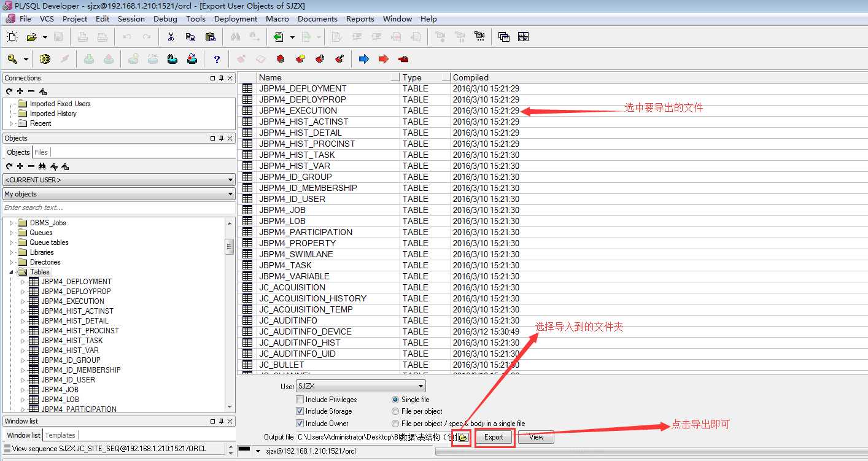Click the Enter search text field
This screenshot has height=461, width=868.
click(x=119, y=207)
